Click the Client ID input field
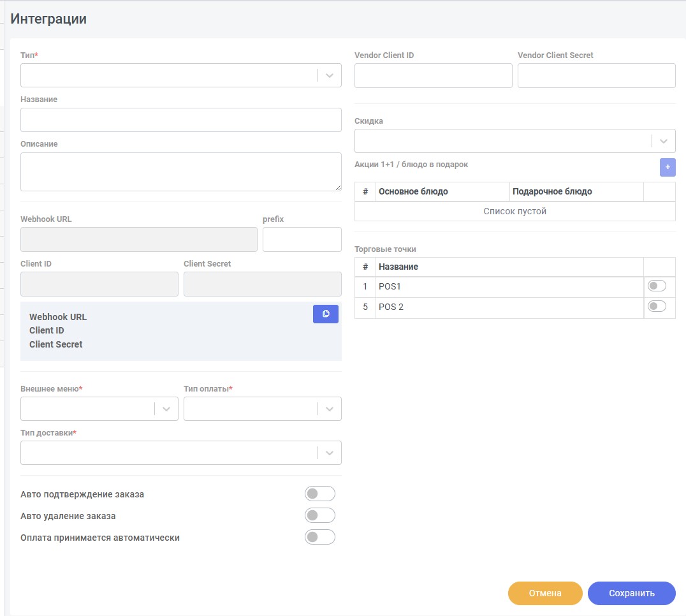686x616 pixels. pyautogui.click(x=99, y=284)
